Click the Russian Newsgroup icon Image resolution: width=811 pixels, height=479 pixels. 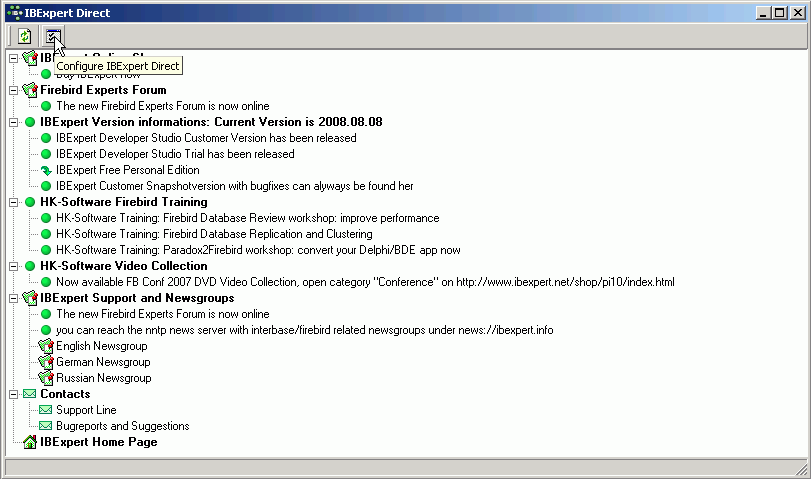tap(46, 378)
